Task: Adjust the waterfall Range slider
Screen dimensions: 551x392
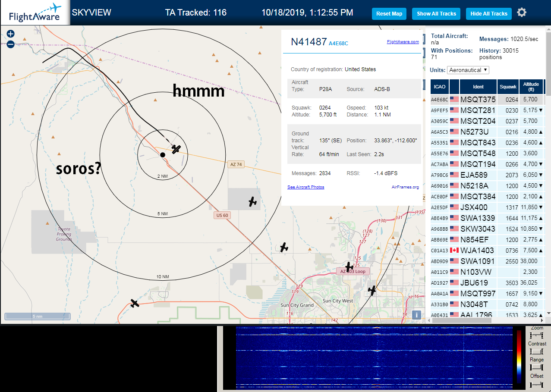Action: coord(537,367)
